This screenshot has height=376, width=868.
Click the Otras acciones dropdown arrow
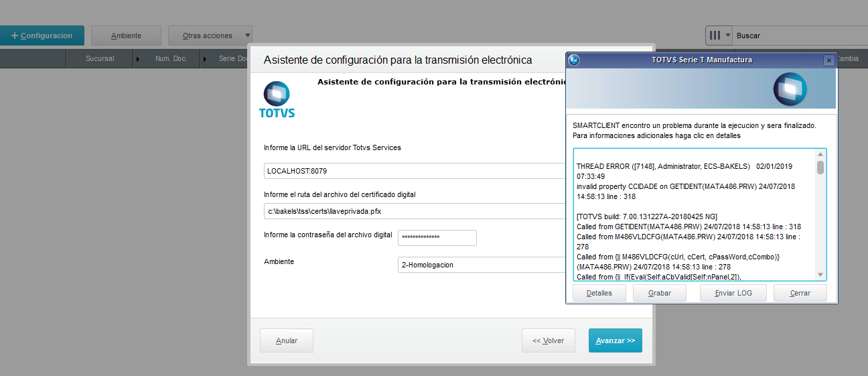click(x=247, y=36)
